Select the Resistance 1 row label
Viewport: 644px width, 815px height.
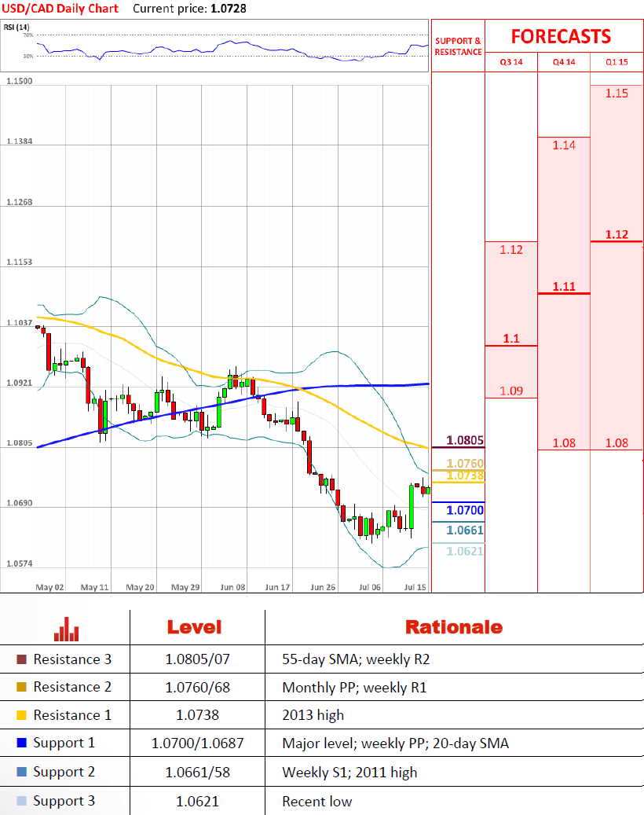[72, 715]
